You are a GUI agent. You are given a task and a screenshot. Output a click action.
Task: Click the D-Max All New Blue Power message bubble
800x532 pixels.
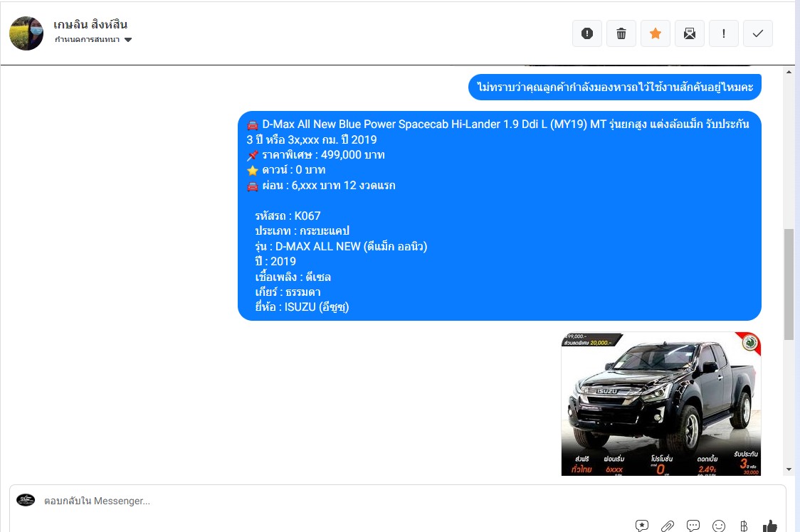[x=500, y=216]
